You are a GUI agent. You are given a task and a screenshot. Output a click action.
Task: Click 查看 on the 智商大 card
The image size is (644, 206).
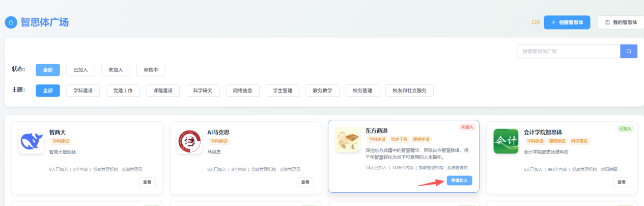(147, 182)
